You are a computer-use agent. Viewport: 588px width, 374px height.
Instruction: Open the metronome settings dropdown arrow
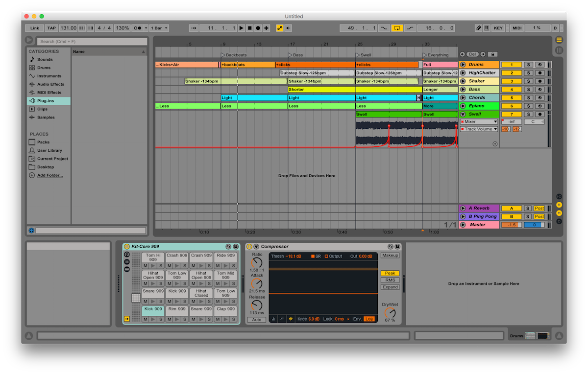pos(147,28)
